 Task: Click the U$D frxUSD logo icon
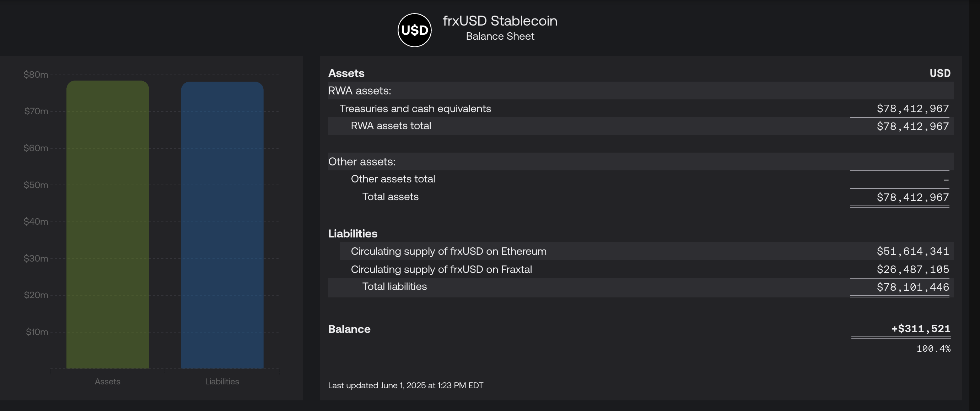click(x=414, y=30)
